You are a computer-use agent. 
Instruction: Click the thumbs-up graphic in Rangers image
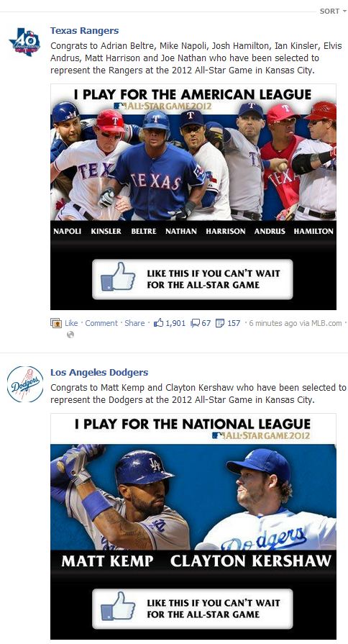(x=118, y=277)
